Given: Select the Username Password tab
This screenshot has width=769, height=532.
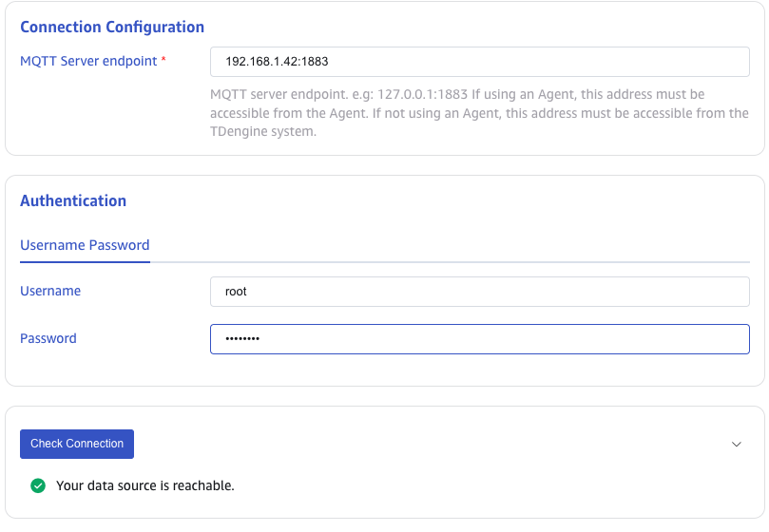Looking at the screenshot, I should tap(85, 245).
